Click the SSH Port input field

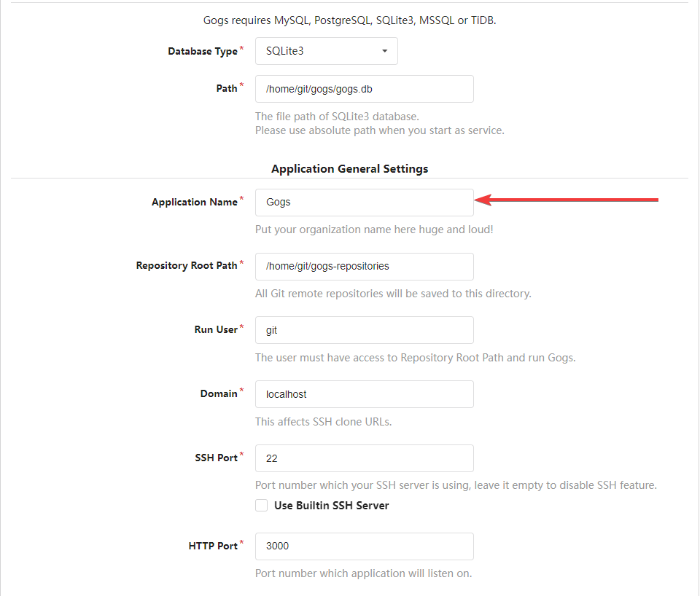point(365,458)
